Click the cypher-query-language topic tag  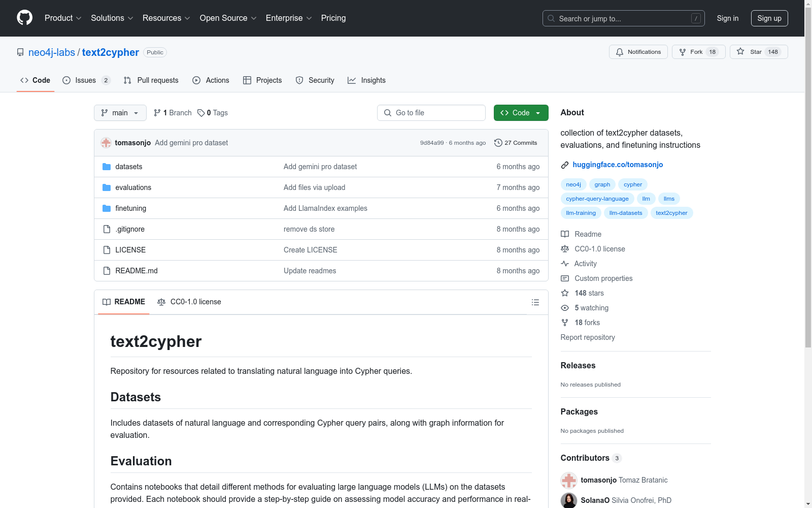597,199
